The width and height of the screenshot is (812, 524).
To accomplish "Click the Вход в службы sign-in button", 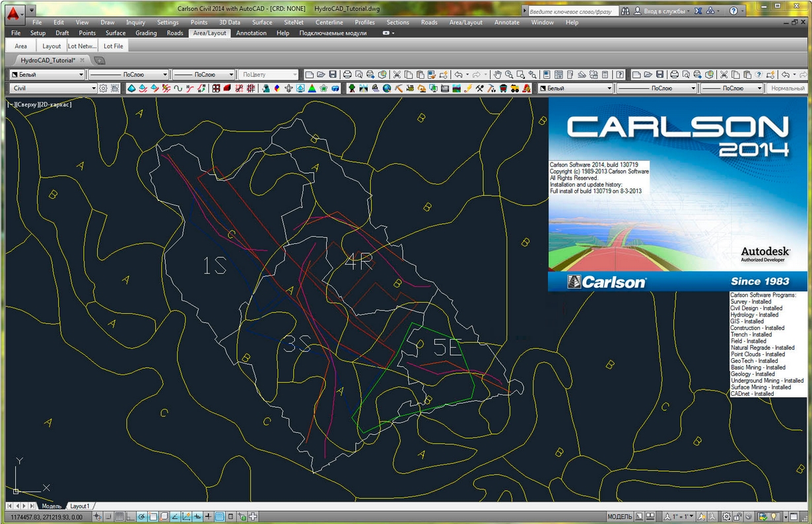I will [661, 11].
